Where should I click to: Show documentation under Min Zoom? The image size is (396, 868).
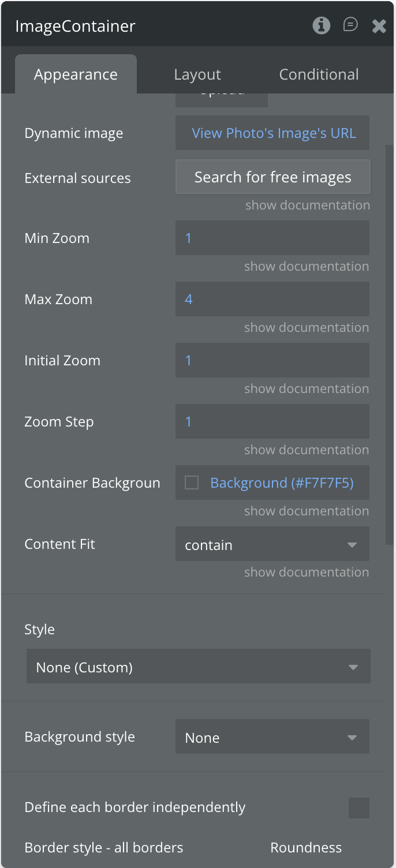[x=307, y=267]
